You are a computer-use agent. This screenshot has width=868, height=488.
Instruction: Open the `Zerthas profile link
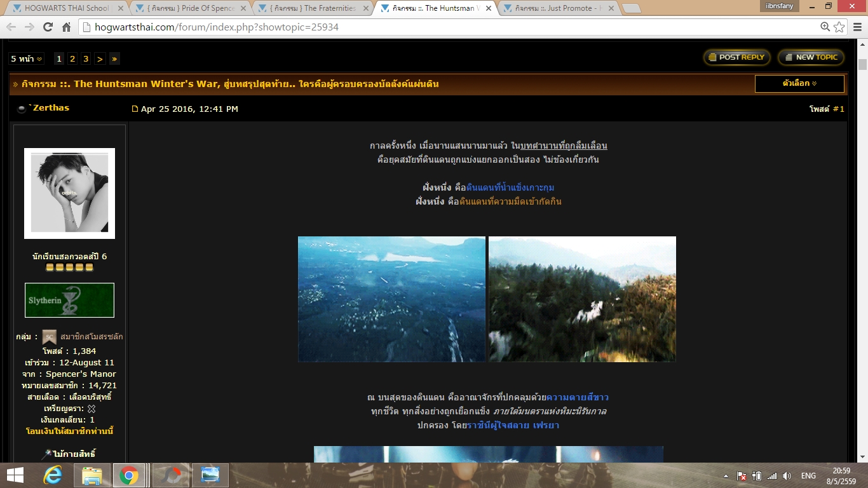tap(49, 108)
